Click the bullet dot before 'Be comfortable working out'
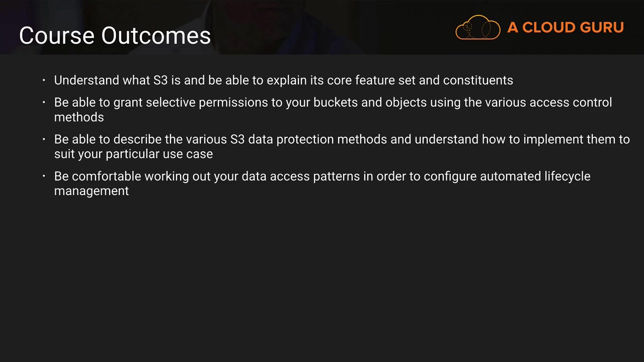 [x=44, y=176]
